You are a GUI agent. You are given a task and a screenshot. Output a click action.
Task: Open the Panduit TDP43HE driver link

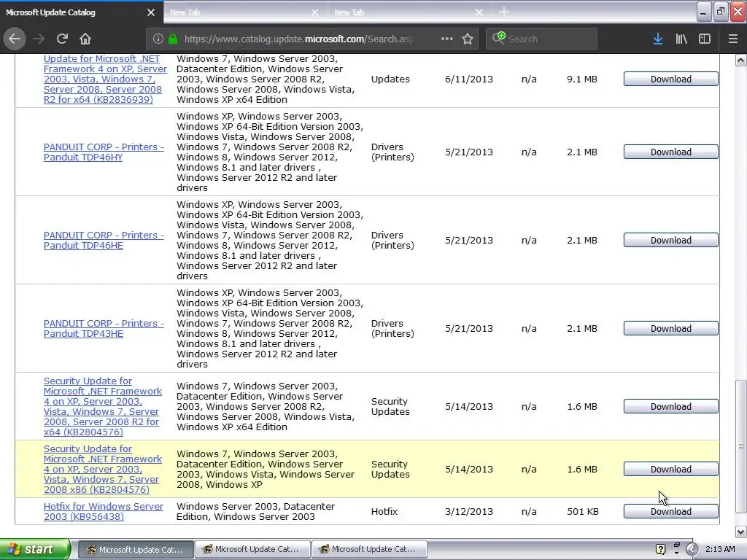104,328
